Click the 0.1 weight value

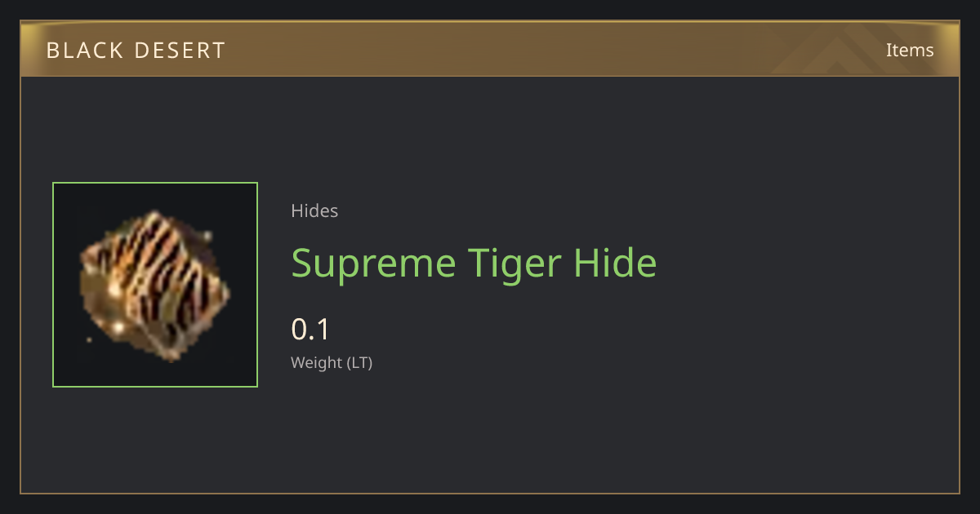pos(310,330)
